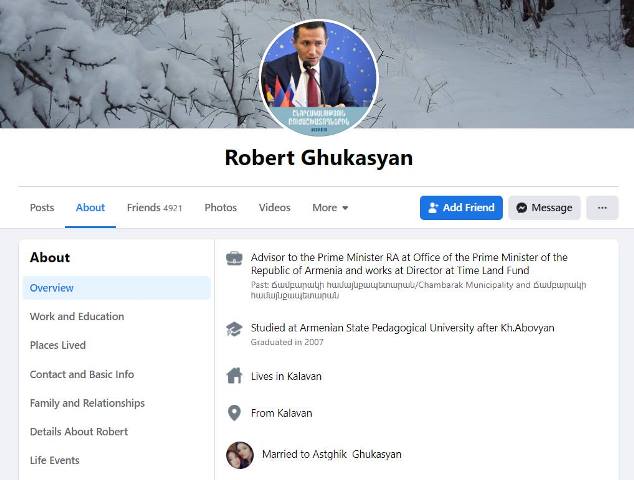Expand the More dropdown menu
634x480 pixels.
click(x=330, y=208)
